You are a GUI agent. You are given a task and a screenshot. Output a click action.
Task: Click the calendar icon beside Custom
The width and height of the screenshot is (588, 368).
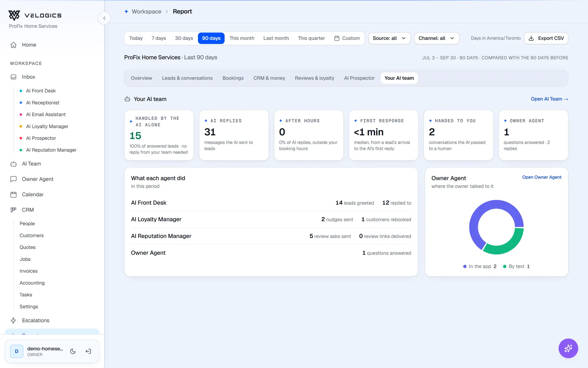coord(337,38)
